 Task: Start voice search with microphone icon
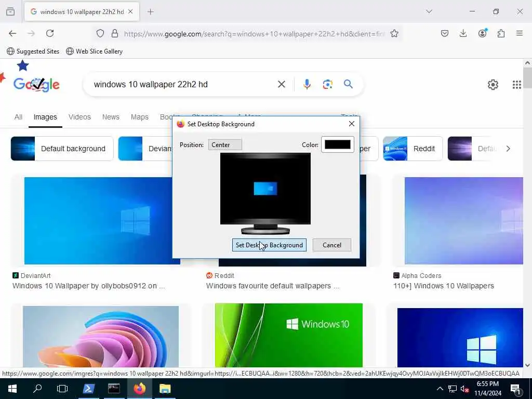tap(307, 84)
